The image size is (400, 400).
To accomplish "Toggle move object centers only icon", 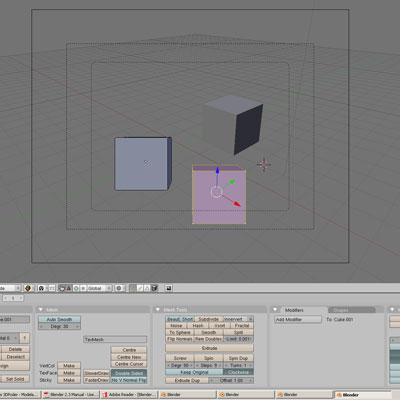I will tap(52, 288).
